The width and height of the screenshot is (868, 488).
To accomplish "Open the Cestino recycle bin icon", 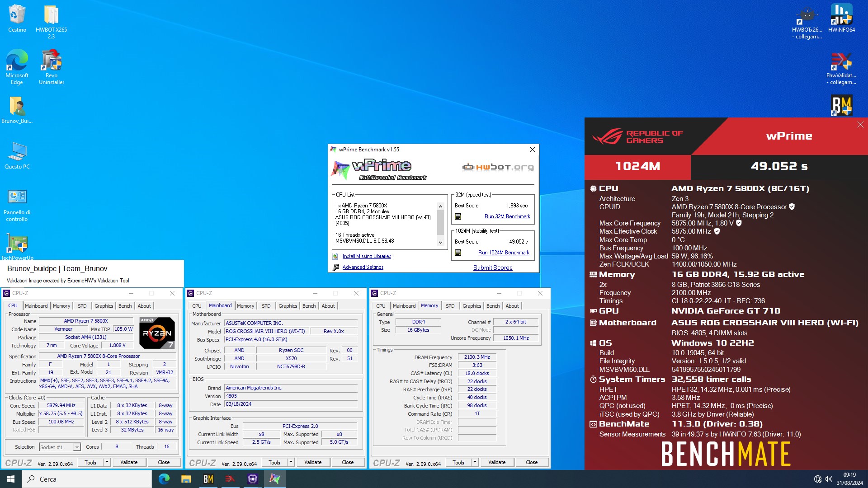I will point(17,18).
